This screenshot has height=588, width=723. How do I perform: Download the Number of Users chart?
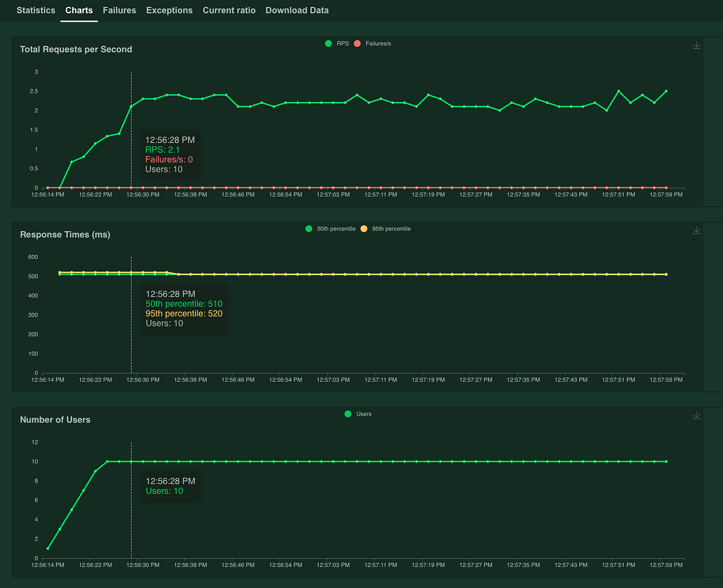696,415
